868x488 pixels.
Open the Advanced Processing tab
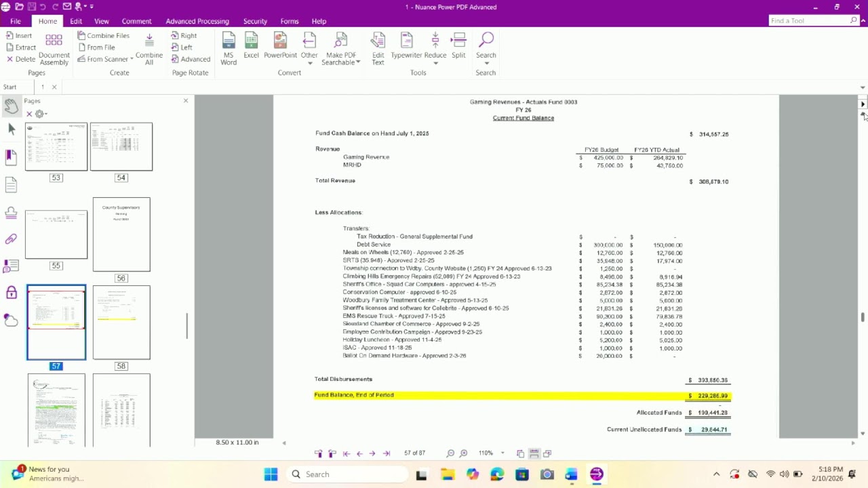[197, 21]
